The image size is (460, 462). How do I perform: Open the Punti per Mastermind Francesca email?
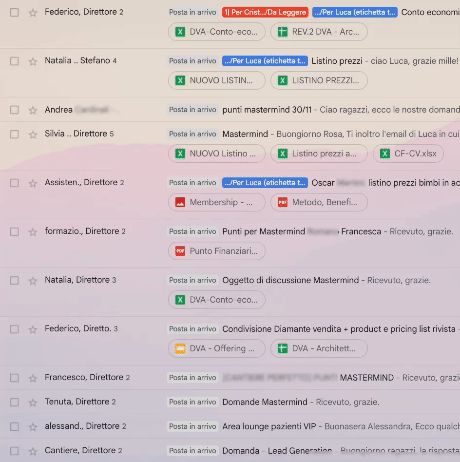[302, 232]
